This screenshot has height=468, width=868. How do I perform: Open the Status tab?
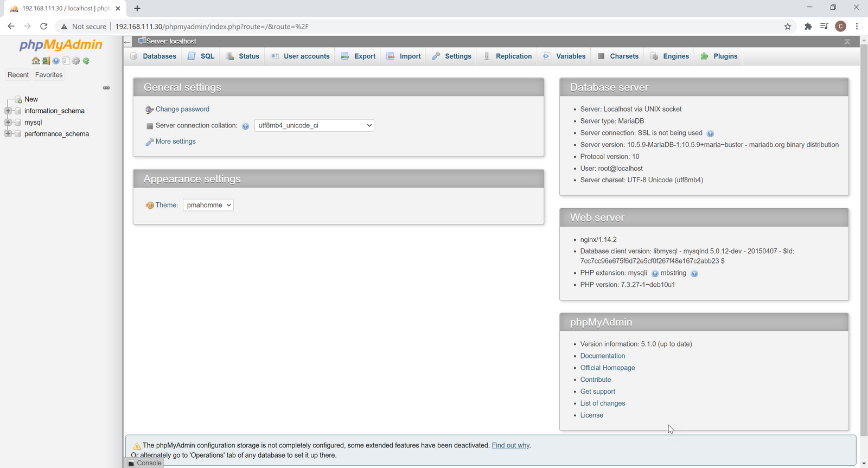pyautogui.click(x=242, y=56)
